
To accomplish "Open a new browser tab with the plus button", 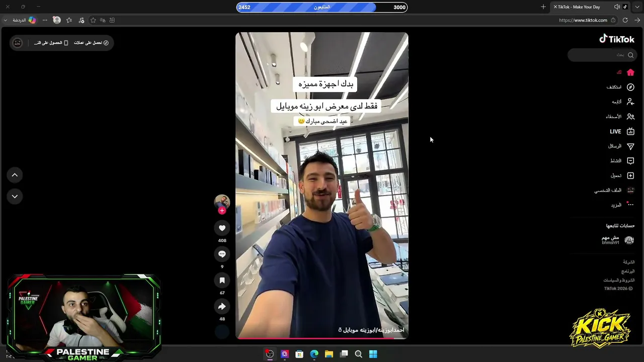I will [543, 7].
